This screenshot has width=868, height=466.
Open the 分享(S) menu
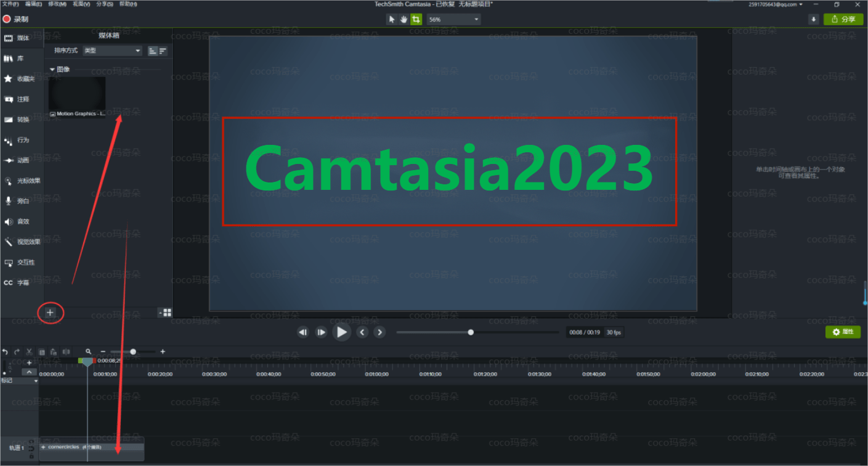[104, 4]
